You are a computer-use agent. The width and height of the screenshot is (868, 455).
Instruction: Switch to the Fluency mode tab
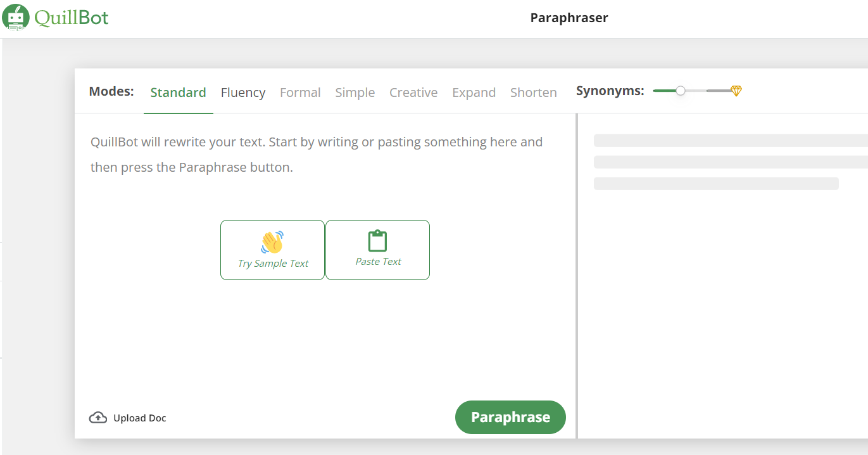[243, 93]
